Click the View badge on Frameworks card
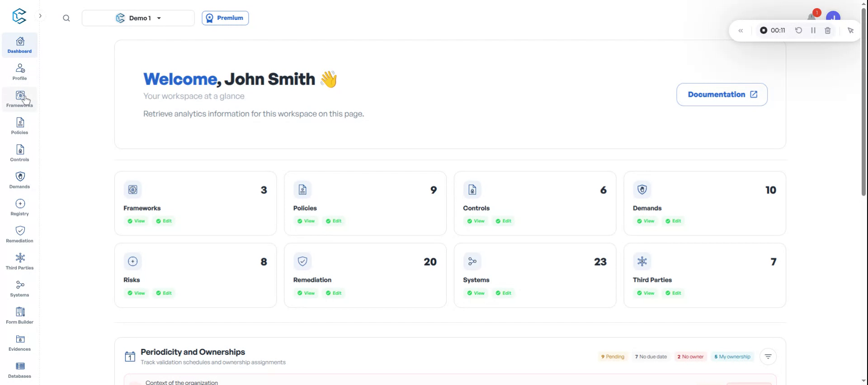The image size is (868, 385). click(136, 221)
